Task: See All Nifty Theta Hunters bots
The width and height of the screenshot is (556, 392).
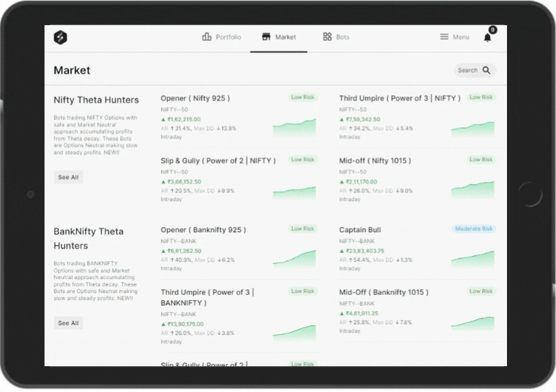Action: coord(68,177)
